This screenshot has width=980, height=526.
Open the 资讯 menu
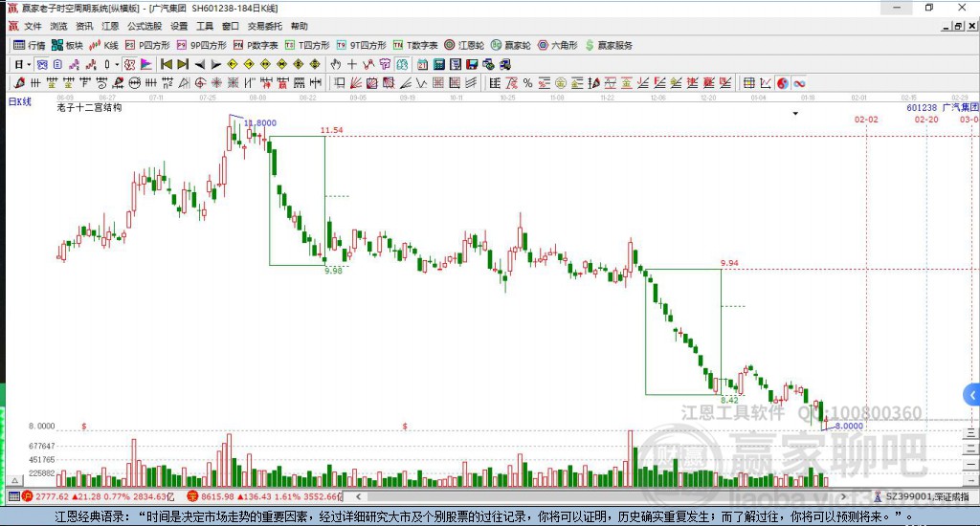click(84, 26)
